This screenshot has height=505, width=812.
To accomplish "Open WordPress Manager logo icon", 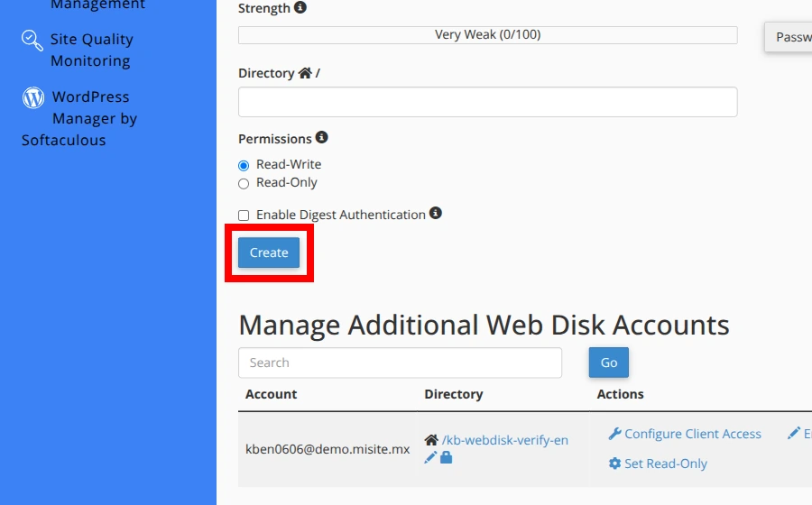I will 33,97.
